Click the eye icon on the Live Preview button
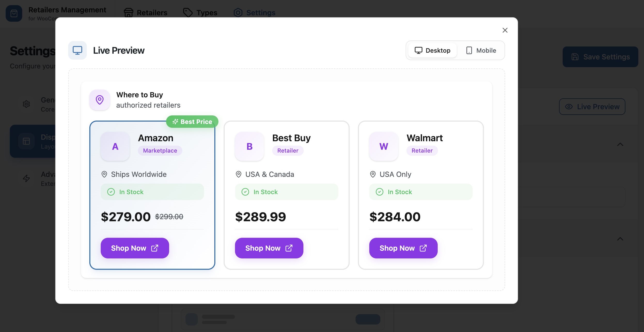 (569, 106)
